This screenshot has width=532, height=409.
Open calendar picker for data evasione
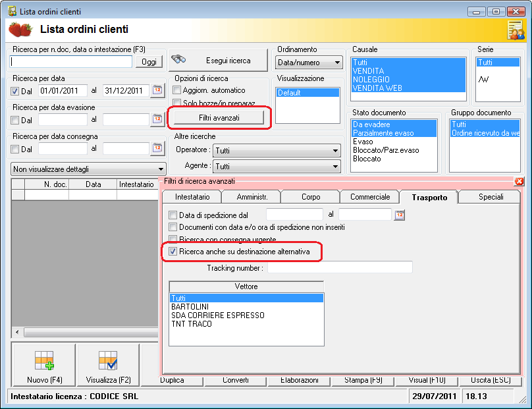coord(157,119)
